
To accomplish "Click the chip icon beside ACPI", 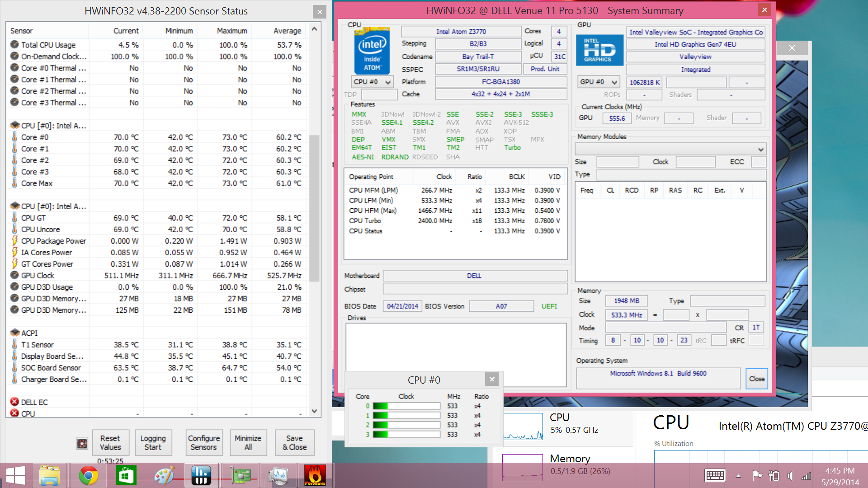I will point(14,333).
